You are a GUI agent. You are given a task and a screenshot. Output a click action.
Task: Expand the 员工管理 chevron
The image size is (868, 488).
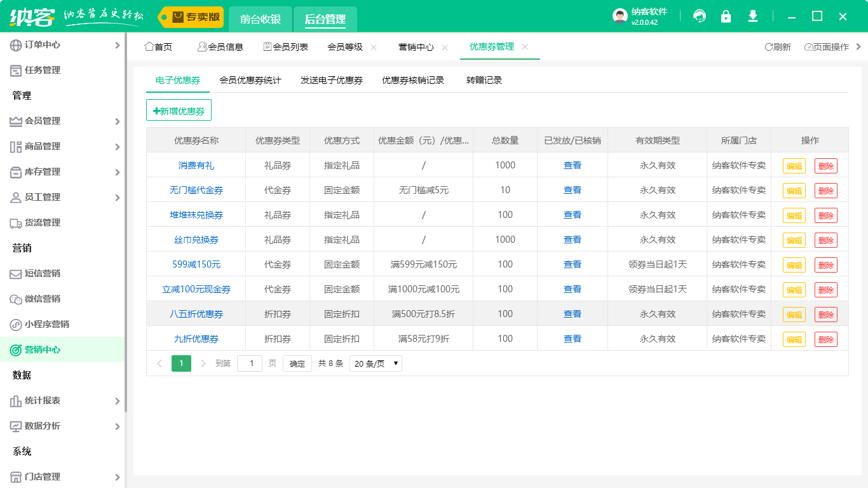pos(118,197)
